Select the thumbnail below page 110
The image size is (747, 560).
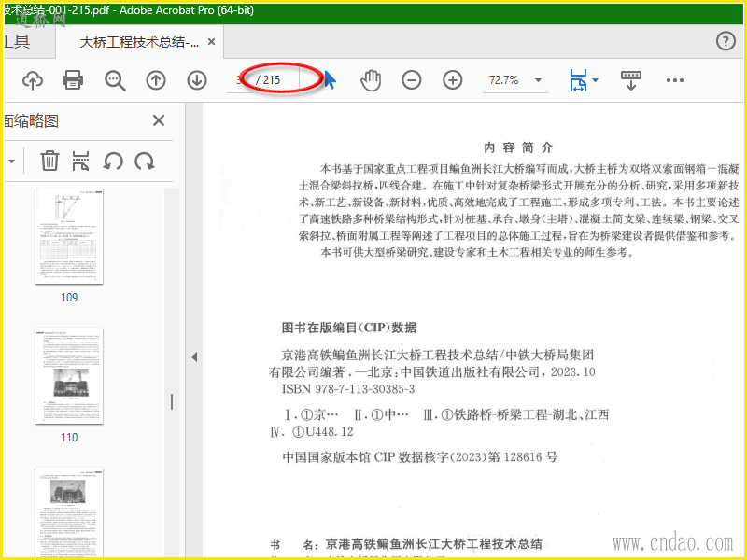(x=69, y=512)
